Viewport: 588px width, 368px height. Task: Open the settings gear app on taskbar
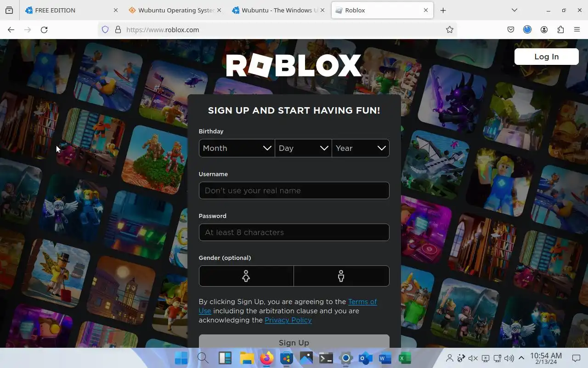[x=346, y=358]
